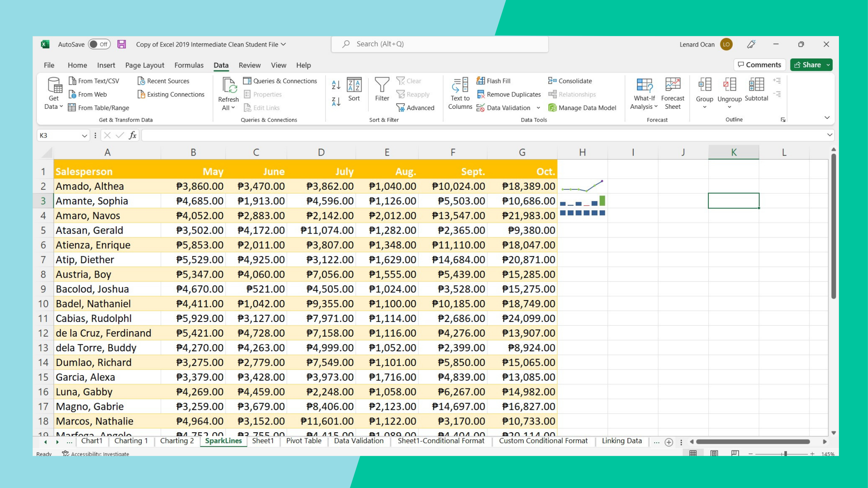
Task: Click Remove Duplicates
Action: pyautogui.click(x=509, y=95)
